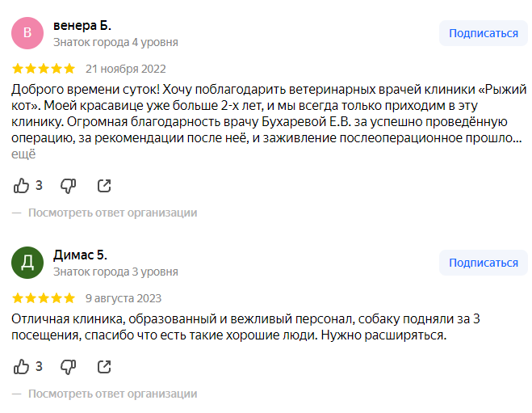The image size is (532, 413).
Task: Subscribe to венера Б. with Подписаться button
Action: [x=483, y=33]
